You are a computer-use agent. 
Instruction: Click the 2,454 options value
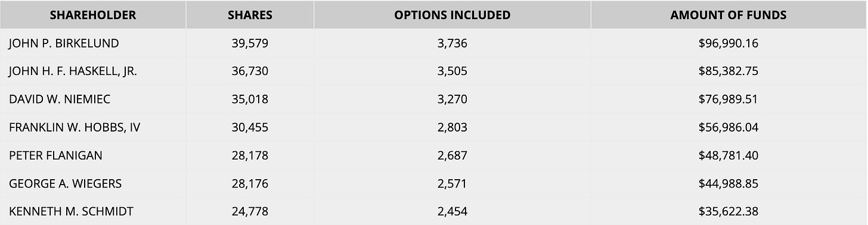point(452,211)
